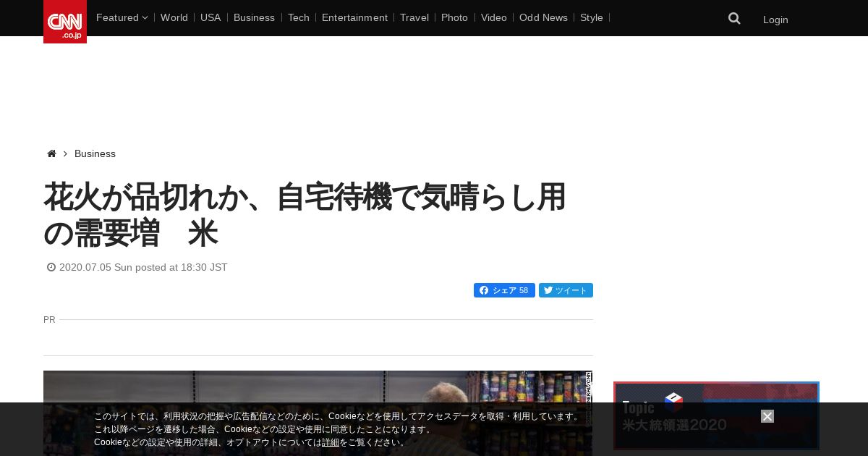Viewport: 868px width, 456px height.
Task: Close the cookie notice banner
Action: [x=767, y=416]
